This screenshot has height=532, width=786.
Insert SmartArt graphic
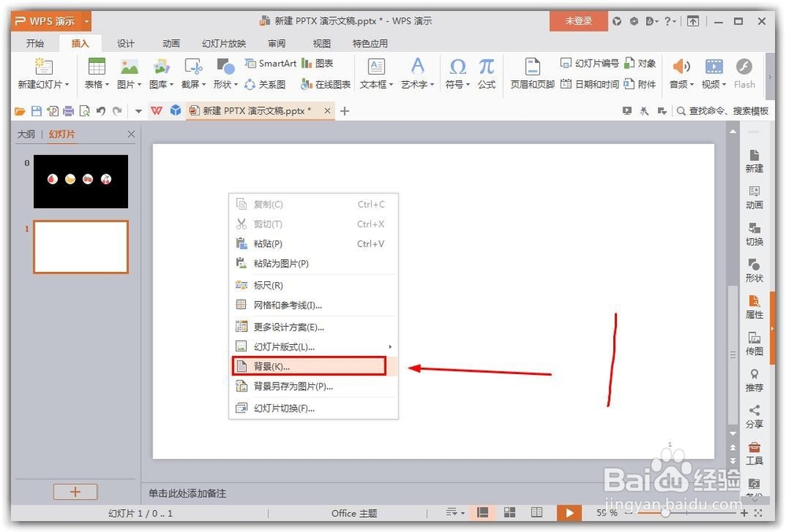[x=270, y=63]
